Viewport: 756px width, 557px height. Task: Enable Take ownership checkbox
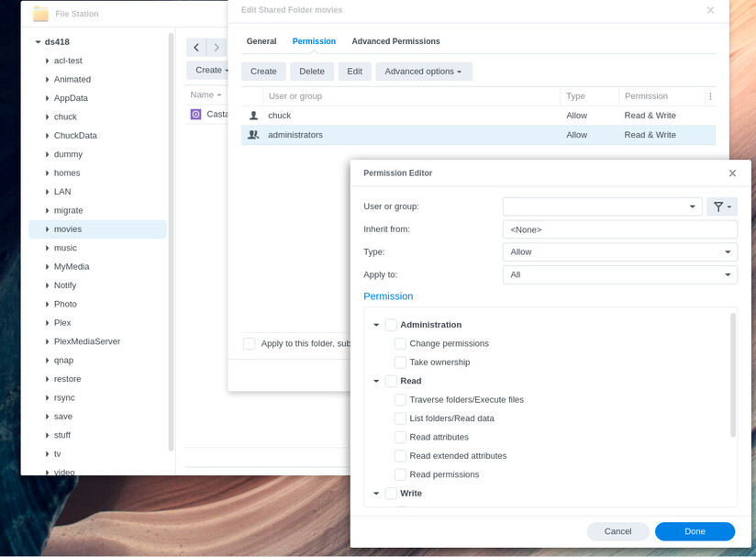coord(400,362)
